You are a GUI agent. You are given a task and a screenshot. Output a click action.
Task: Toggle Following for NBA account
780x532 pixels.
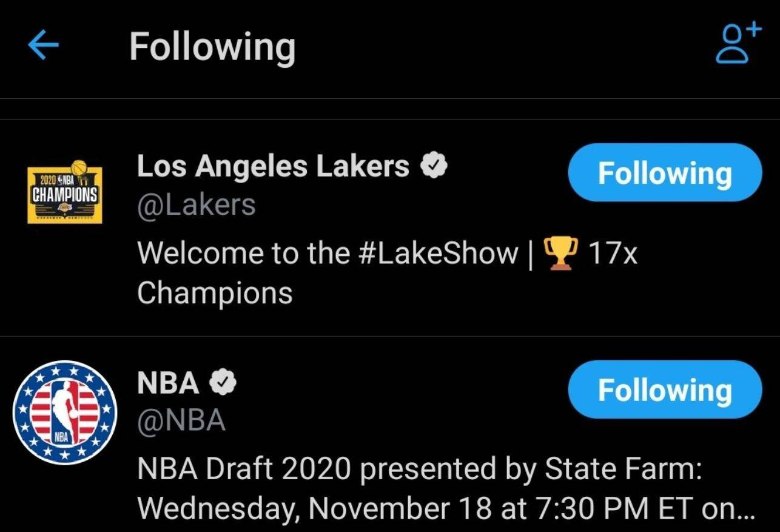(665, 389)
